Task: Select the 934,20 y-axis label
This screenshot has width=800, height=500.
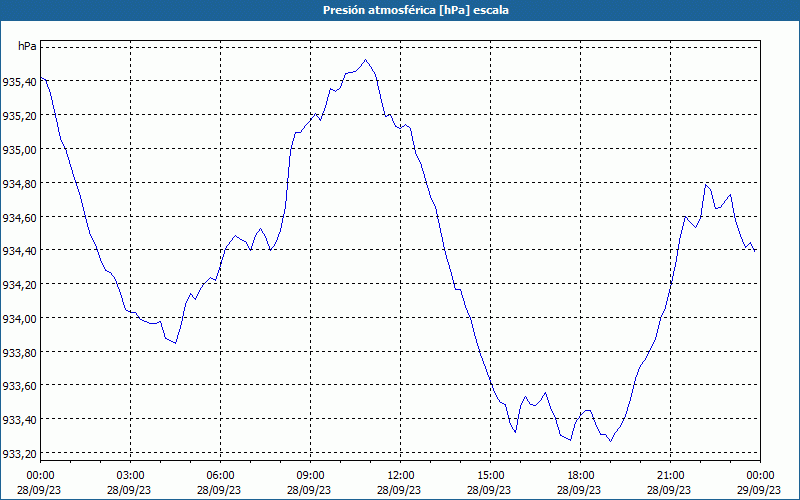Action: coord(19,285)
